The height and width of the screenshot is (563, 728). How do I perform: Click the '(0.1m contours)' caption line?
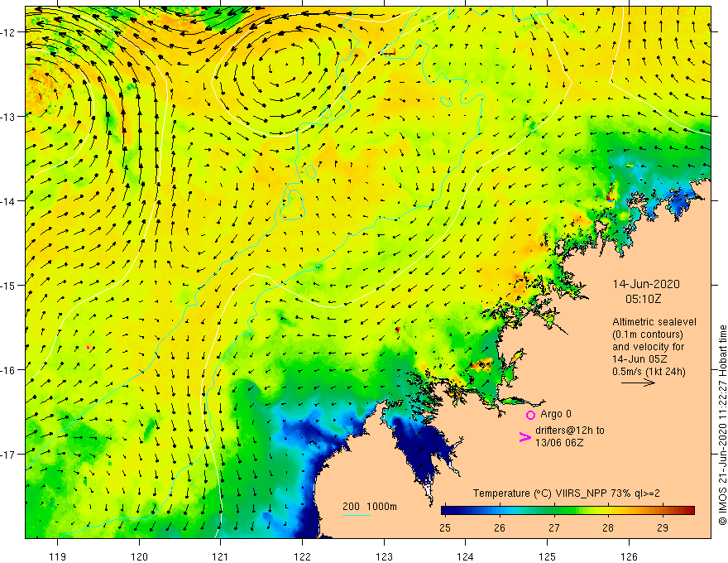point(648,334)
